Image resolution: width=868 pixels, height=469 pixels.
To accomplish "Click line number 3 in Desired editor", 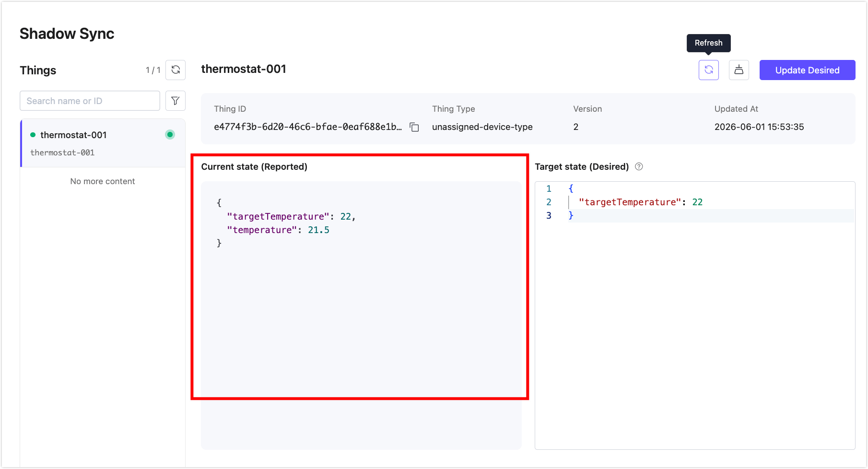I will [x=549, y=215].
